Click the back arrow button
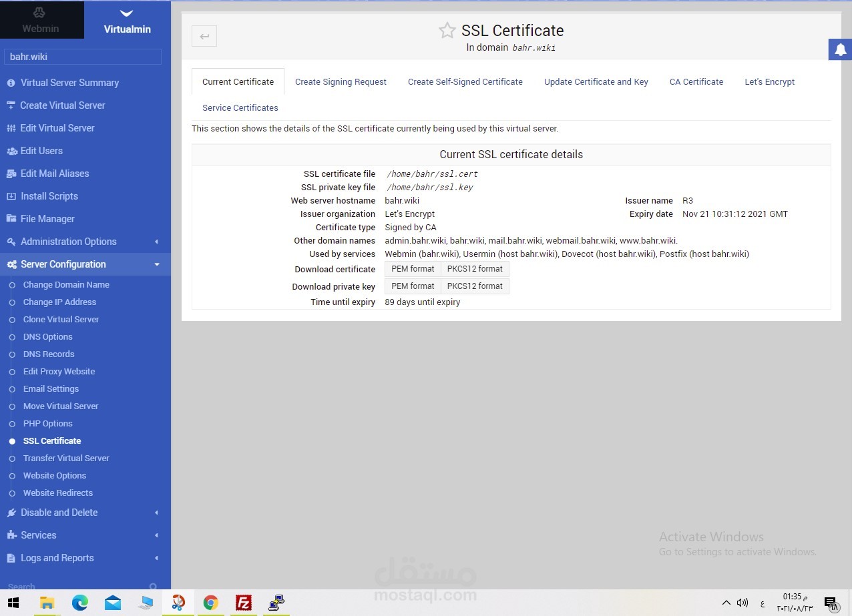This screenshot has height=616, width=852. [204, 36]
